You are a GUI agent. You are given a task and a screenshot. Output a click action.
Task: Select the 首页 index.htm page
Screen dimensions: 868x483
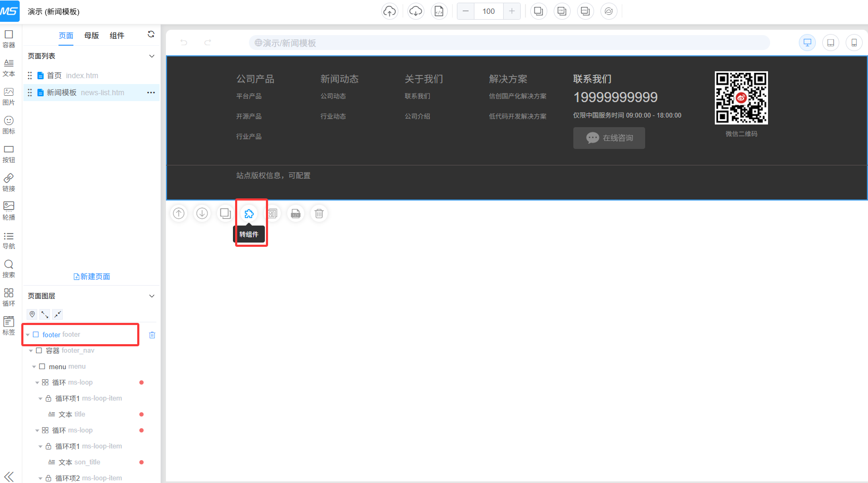[x=72, y=76]
